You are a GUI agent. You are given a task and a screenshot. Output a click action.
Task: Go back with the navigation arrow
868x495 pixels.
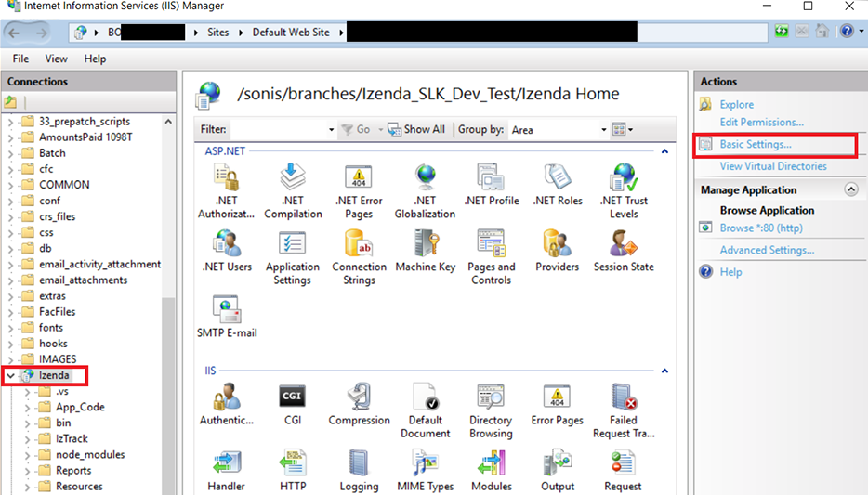[14, 33]
